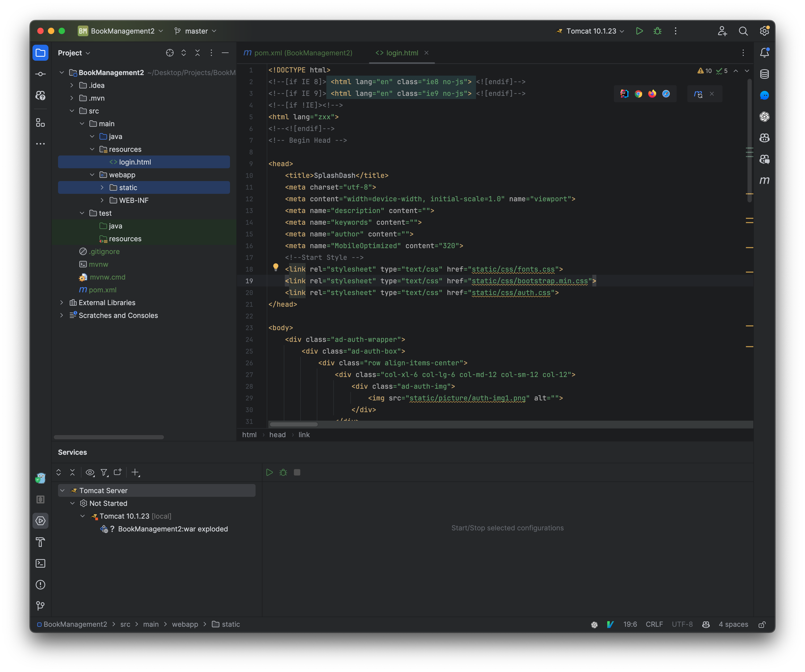805x672 pixels.
Task: Open the Maven tool window
Action: click(765, 180)
